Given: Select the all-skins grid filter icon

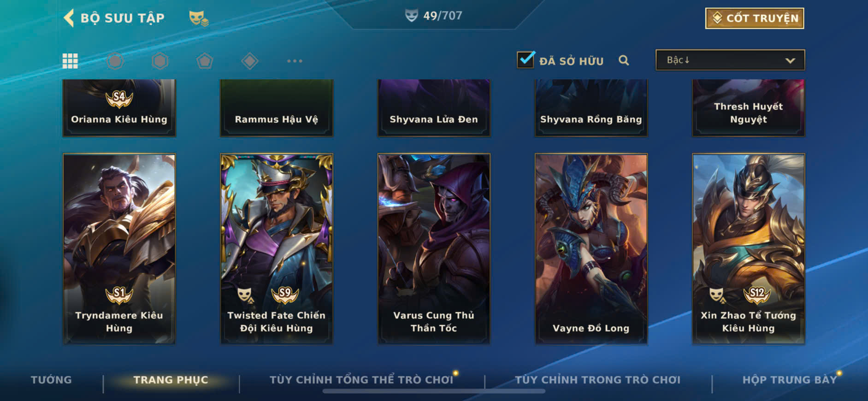Looking at the screenshot, I should point(70,61).
